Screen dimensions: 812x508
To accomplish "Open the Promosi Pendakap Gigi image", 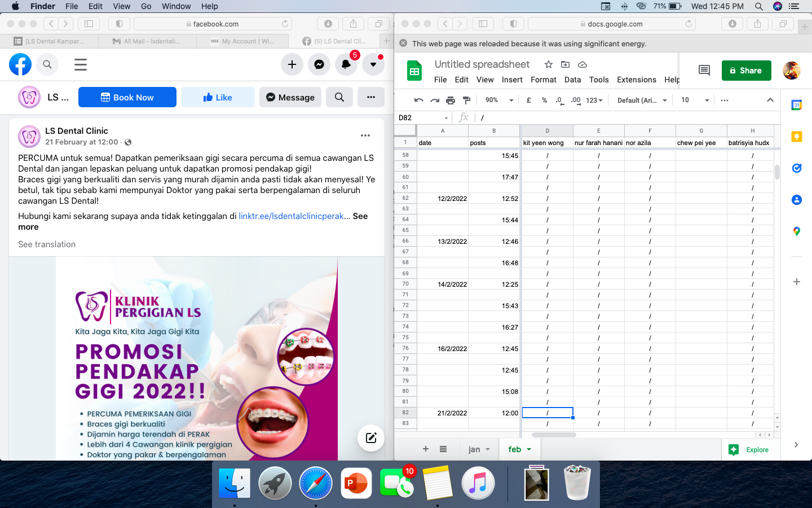I will coord(197,359).
